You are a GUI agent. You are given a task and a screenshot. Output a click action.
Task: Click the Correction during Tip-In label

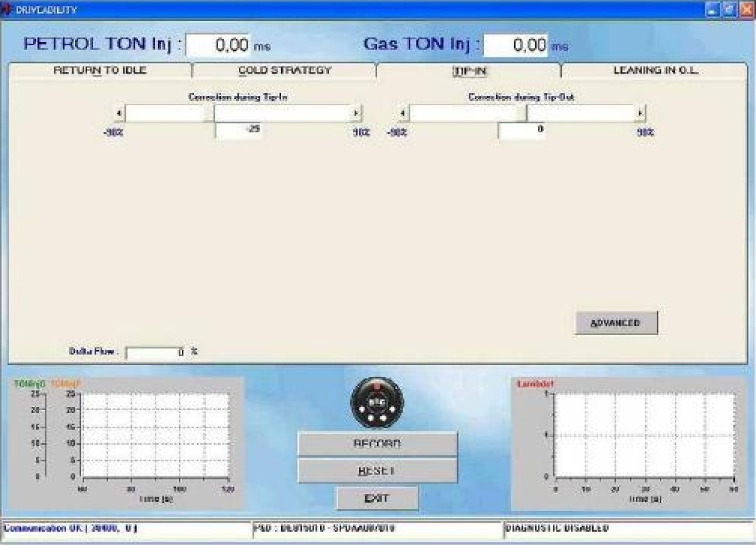tap(238, 97)
